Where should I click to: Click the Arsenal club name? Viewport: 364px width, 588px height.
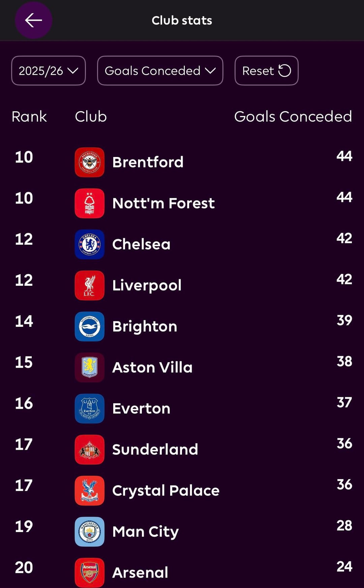point(140,572)
